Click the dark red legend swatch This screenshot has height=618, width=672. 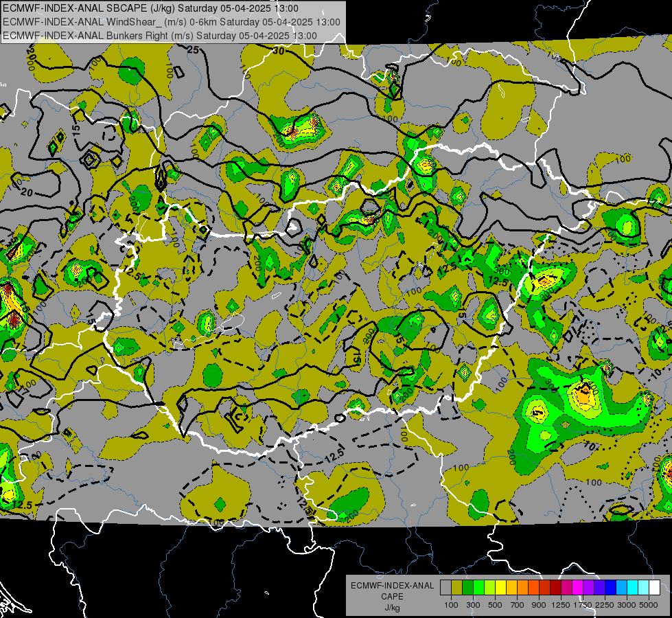pyautogui.click(x=555, y=587)
